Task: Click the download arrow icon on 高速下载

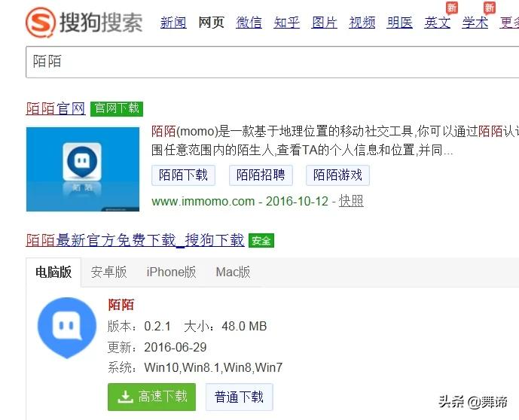Action: pos(125,397)
